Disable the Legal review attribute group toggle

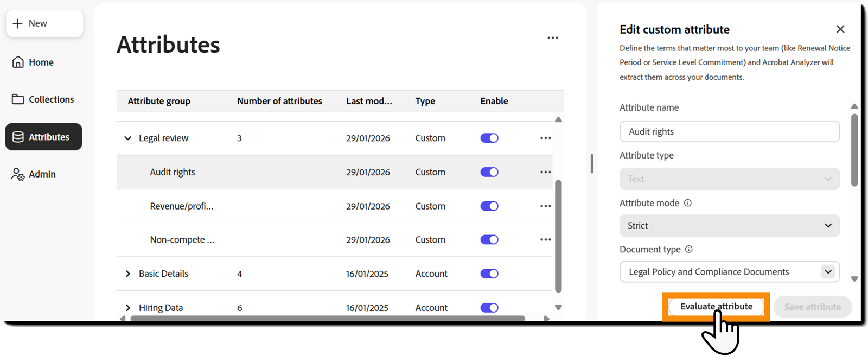[489, 138]
